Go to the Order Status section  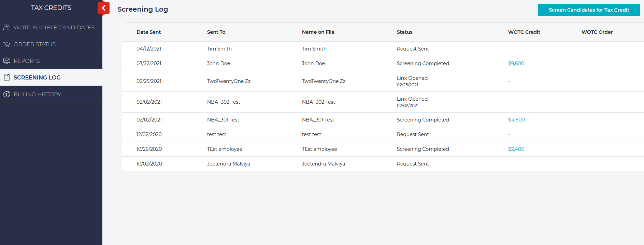pyautogui.click(x=34, y=44)
